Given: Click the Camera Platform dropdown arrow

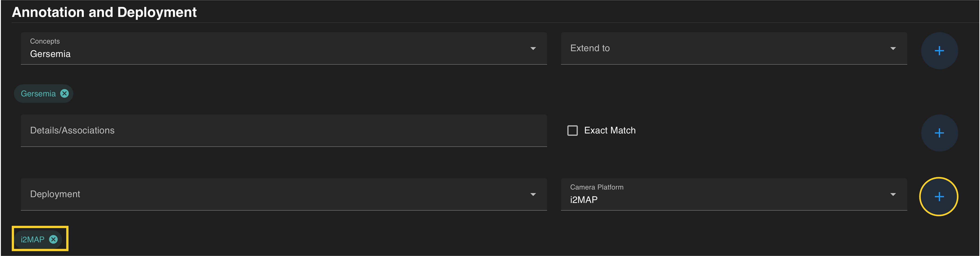Looking at the screenshot, I should [x=893, y=194].
